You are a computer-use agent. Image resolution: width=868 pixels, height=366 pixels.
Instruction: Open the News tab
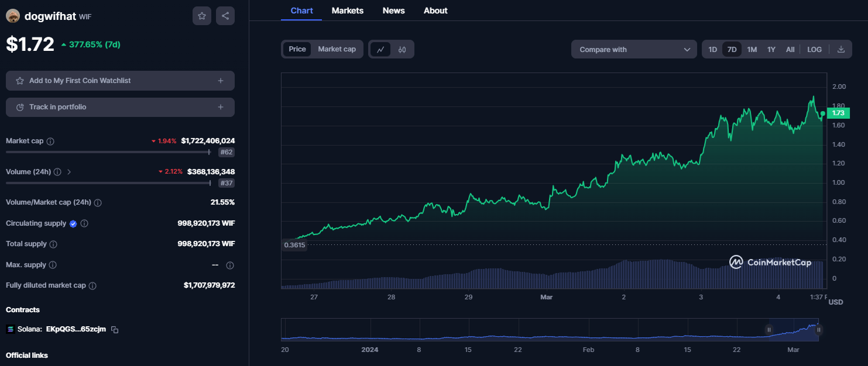click(393, 11)
